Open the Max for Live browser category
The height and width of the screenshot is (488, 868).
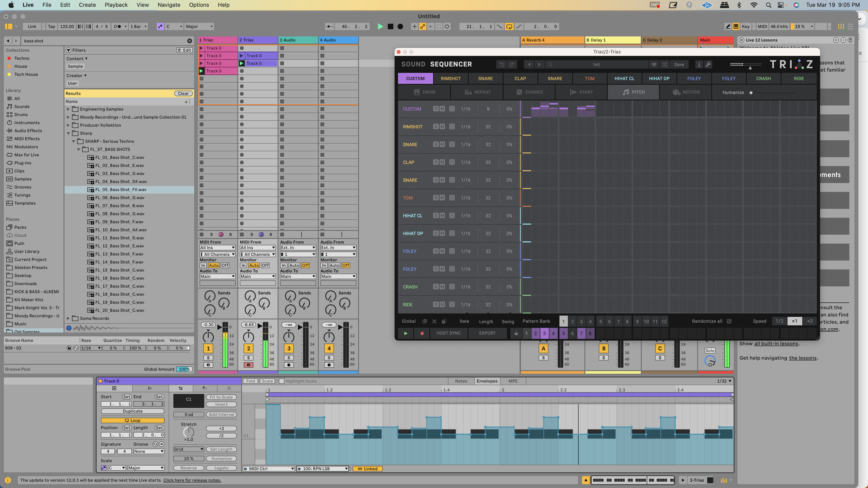point(26,155)
